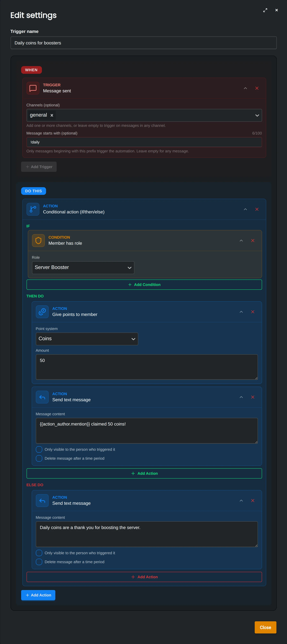Screen dimensions: 287x644
Task: Edit the claimed 50 coins message content
Action: [147, 430]
